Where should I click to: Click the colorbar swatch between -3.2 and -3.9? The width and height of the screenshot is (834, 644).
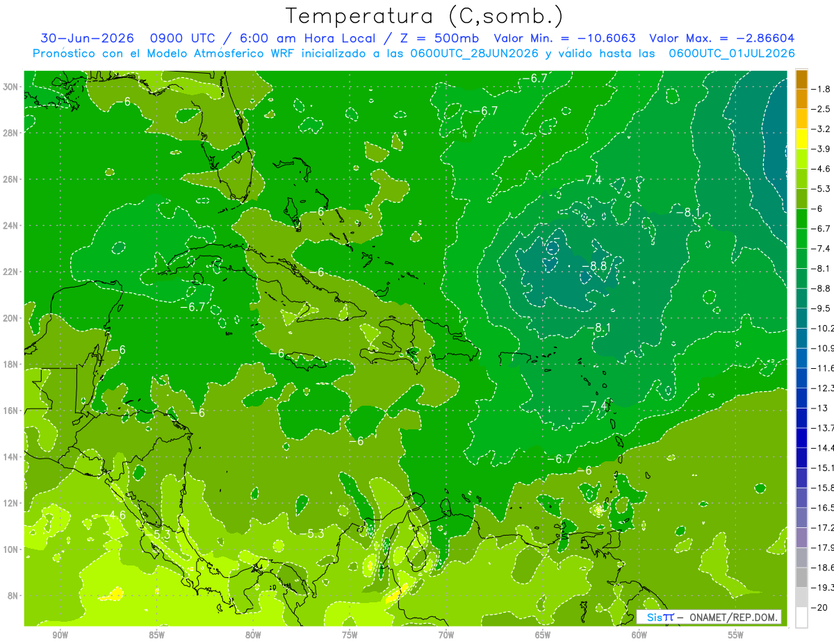tap(801, 139)
